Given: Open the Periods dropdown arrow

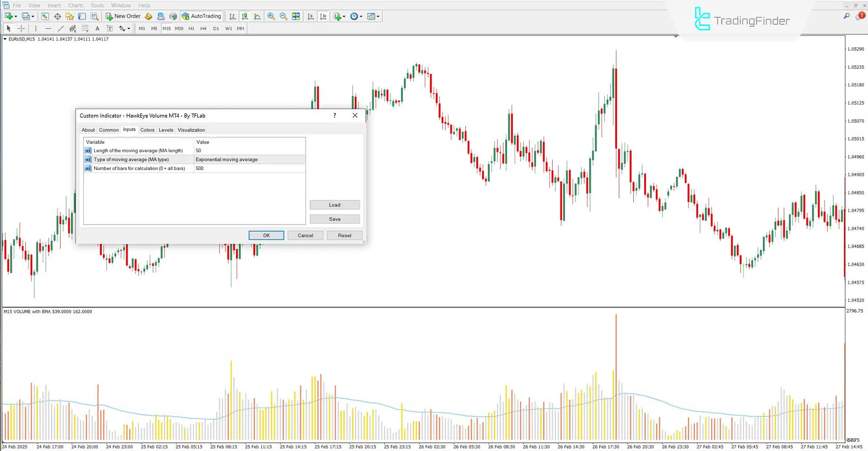Looking at the screenshot, I should pos(360,16).
